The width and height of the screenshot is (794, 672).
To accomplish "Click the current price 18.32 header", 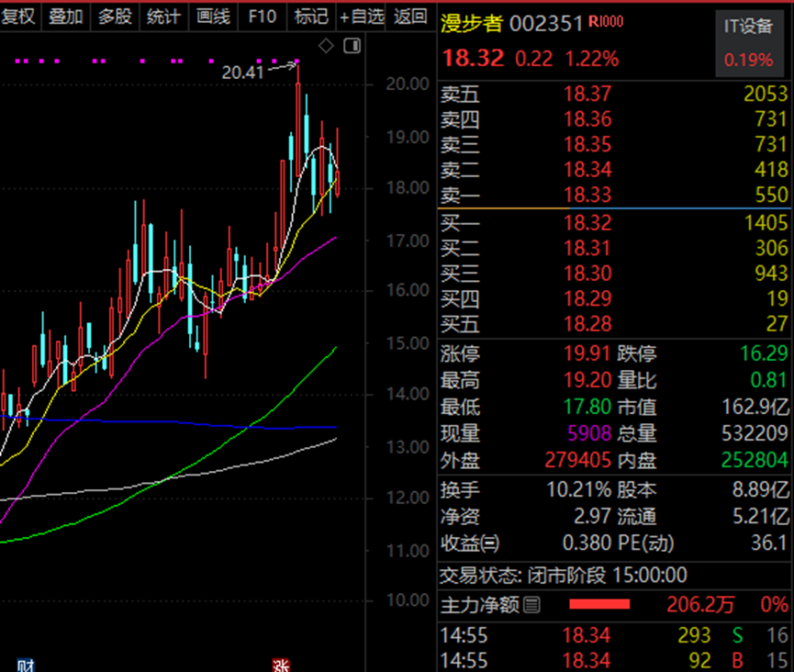I will point(473,58).
